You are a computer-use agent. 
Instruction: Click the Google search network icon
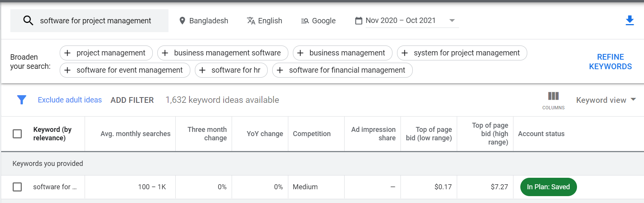click(x=305, y=21)
